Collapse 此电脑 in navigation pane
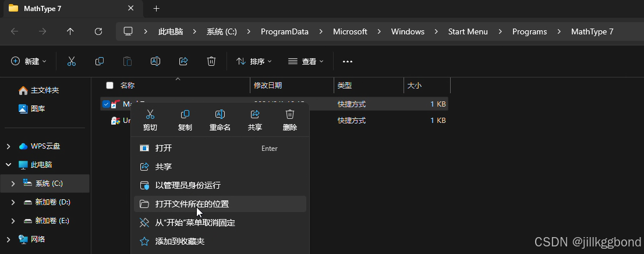The width and height of the screenshot is (644, 254). [x=8, y=165]
